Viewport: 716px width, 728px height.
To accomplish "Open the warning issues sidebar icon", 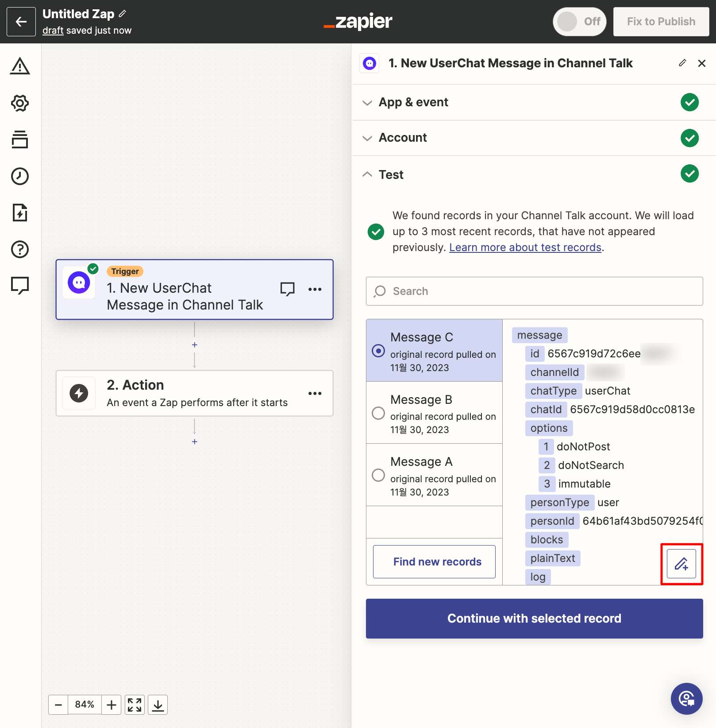I will point(20,66).
